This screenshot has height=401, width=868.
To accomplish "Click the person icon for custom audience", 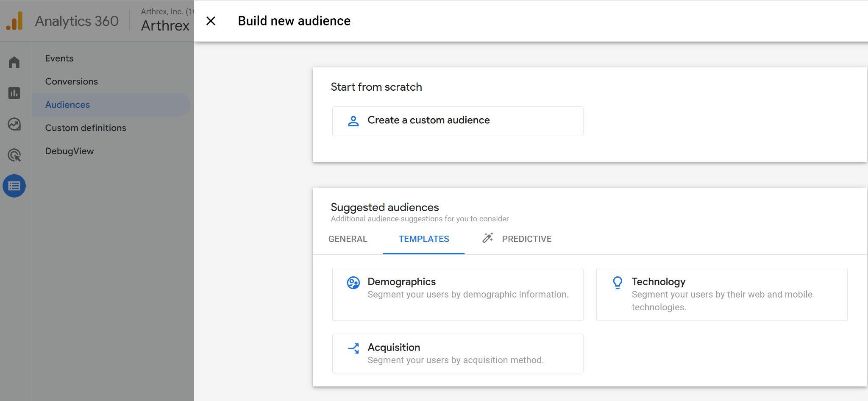I will pyautogui.click(x=353, y=121).
